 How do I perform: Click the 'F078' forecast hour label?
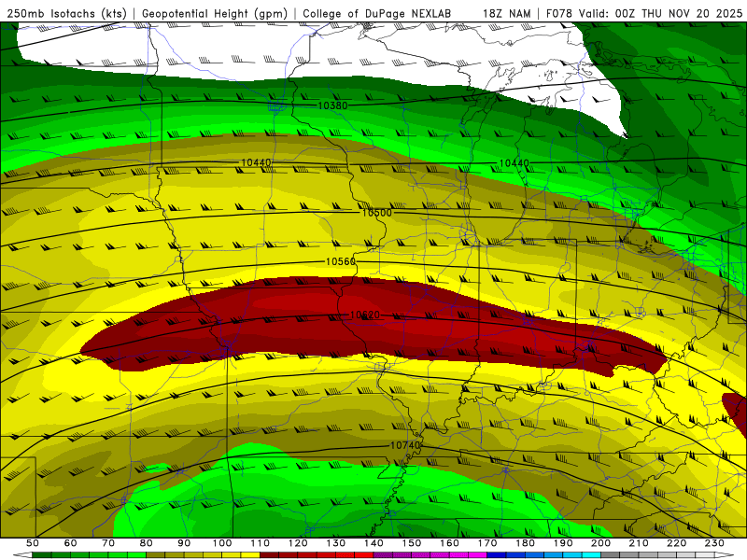(x=559, y=13)
